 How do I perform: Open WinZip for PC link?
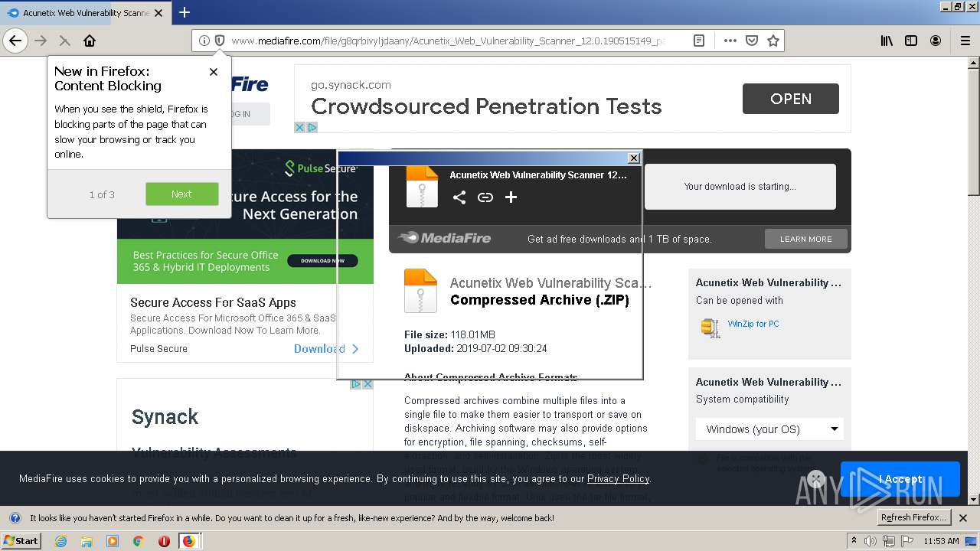coord(753,324)
